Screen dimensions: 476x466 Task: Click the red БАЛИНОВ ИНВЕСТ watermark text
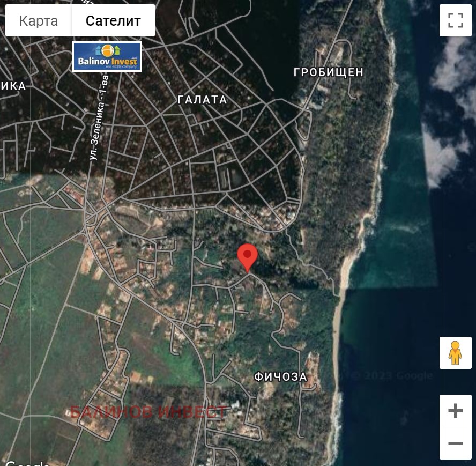(x=148, y=412)
